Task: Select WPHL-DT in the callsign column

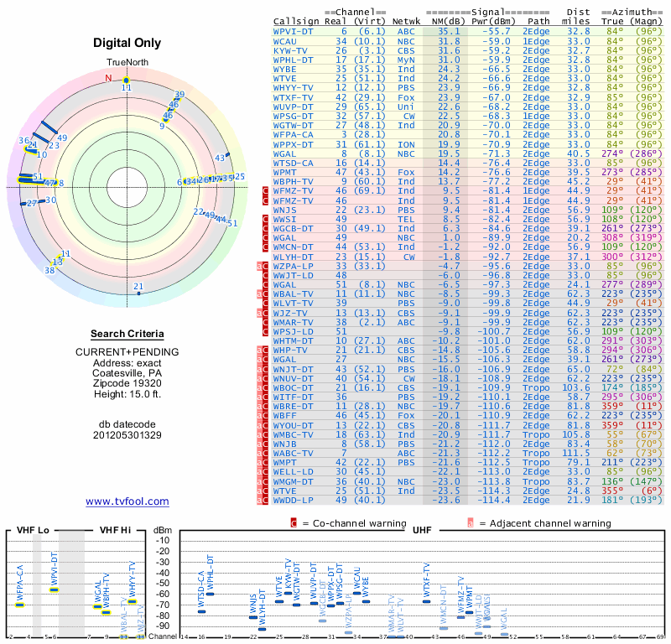Action: tap(293, 60)
